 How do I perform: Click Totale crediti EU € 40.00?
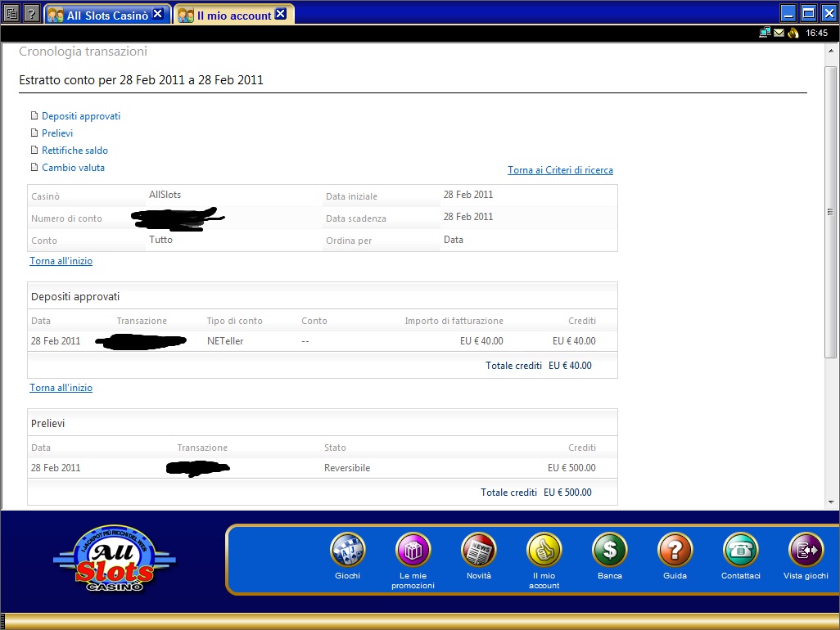[x=539, y=366]
